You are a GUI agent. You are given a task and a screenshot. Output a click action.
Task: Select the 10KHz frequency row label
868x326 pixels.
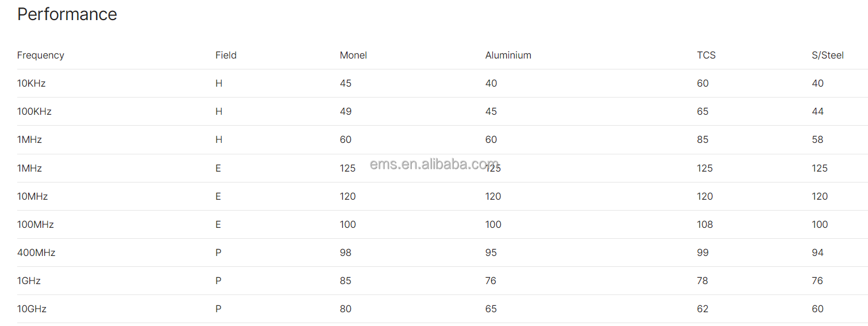pyautogui.click(x=32, y=83)
